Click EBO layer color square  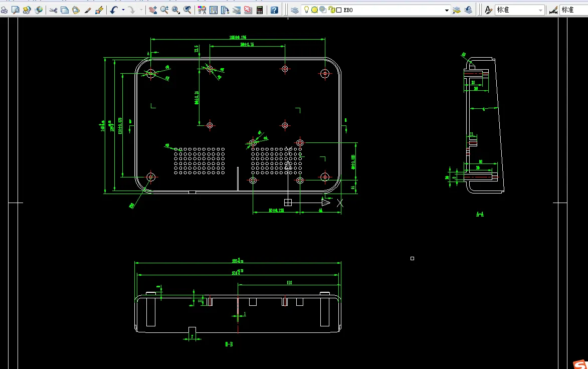click(x=339, y=10)
